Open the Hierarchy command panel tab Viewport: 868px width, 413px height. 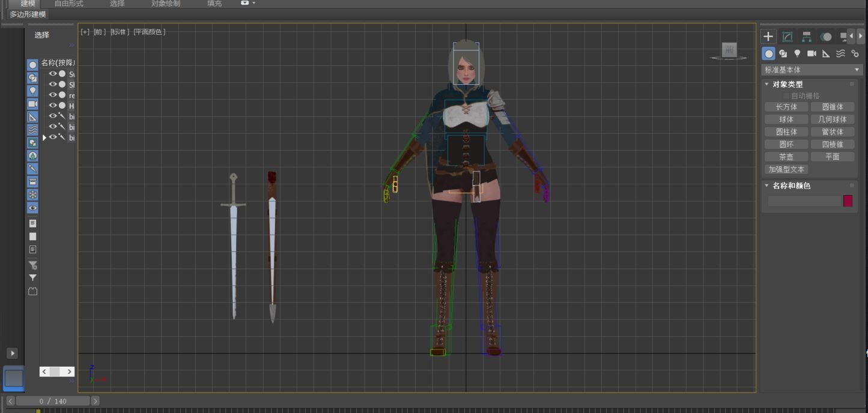tap(807, 37)
